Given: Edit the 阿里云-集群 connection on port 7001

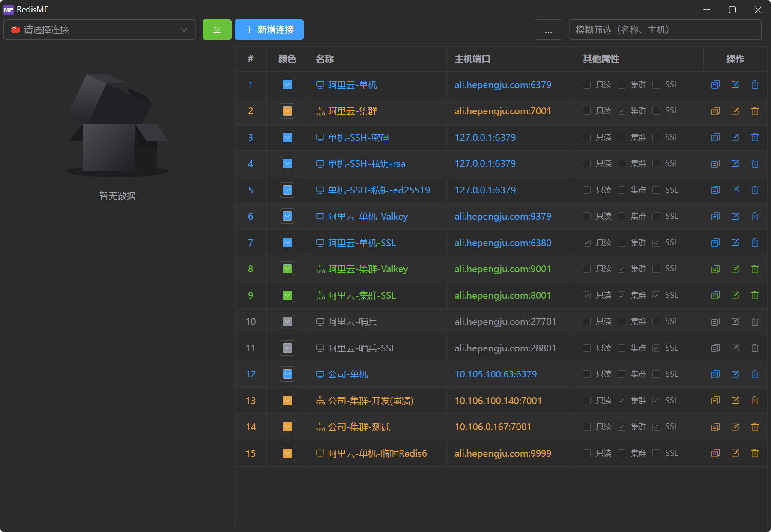Looking at the screenshot, I should [x=735, y=111].
